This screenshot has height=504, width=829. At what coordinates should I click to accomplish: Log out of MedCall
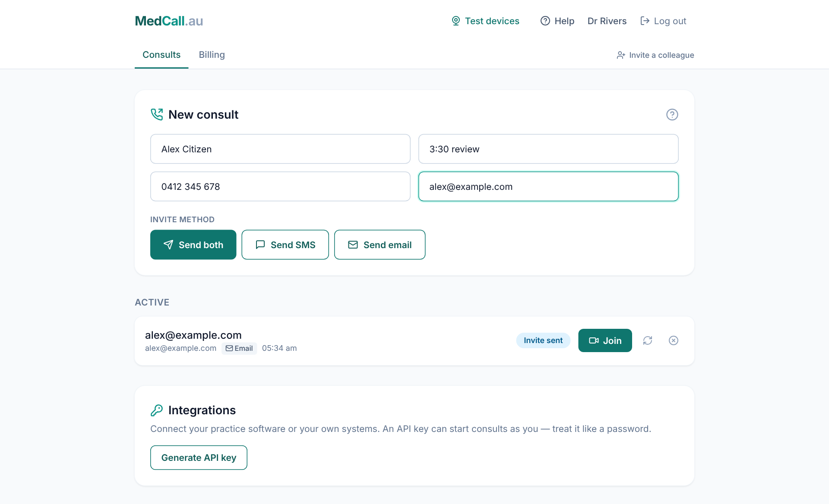click(x=663, y=21)
